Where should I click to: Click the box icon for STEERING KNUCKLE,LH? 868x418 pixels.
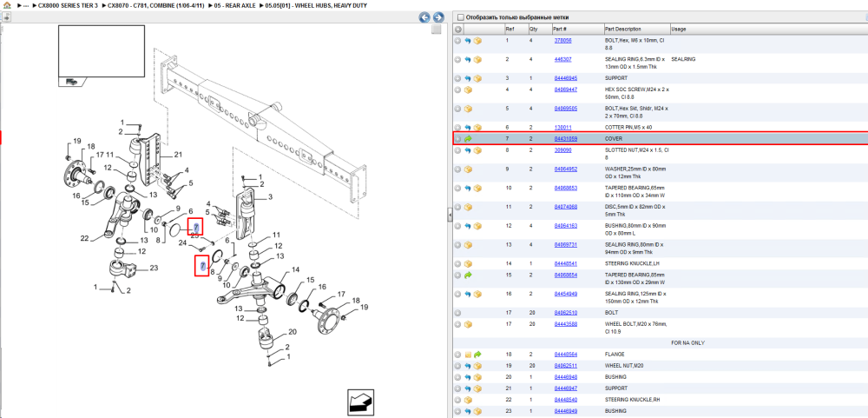coord(468,264)
